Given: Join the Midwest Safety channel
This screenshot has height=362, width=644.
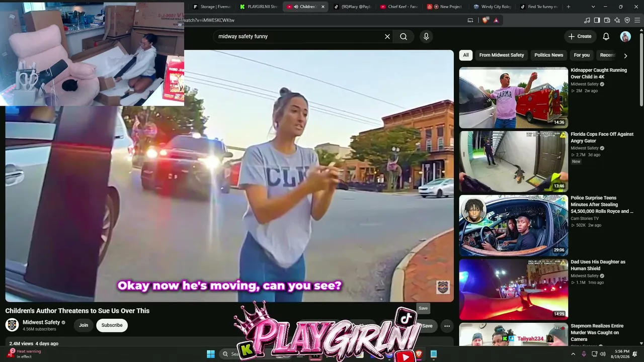Looking at the screenshot, I should [84, 325].
